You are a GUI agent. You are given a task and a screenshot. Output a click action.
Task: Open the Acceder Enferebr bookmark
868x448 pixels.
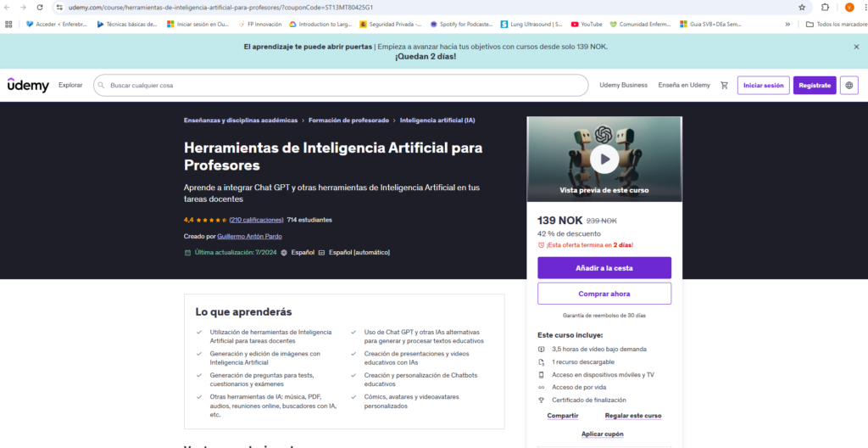[x=57, y=24]
